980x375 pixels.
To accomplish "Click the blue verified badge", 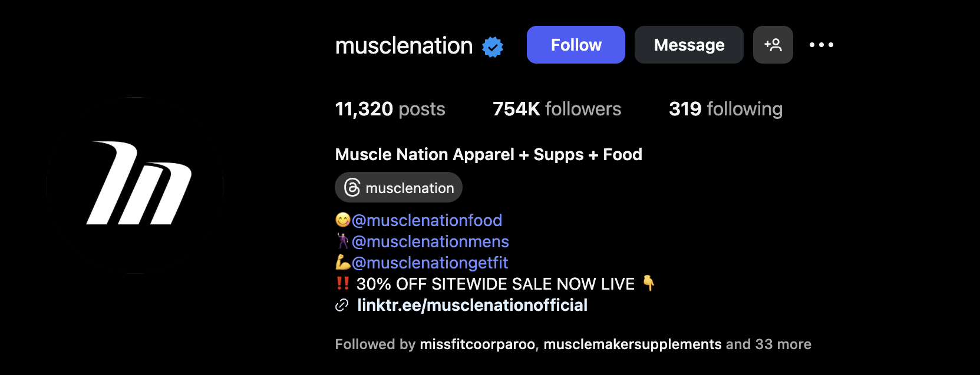I will pos(493,47).
